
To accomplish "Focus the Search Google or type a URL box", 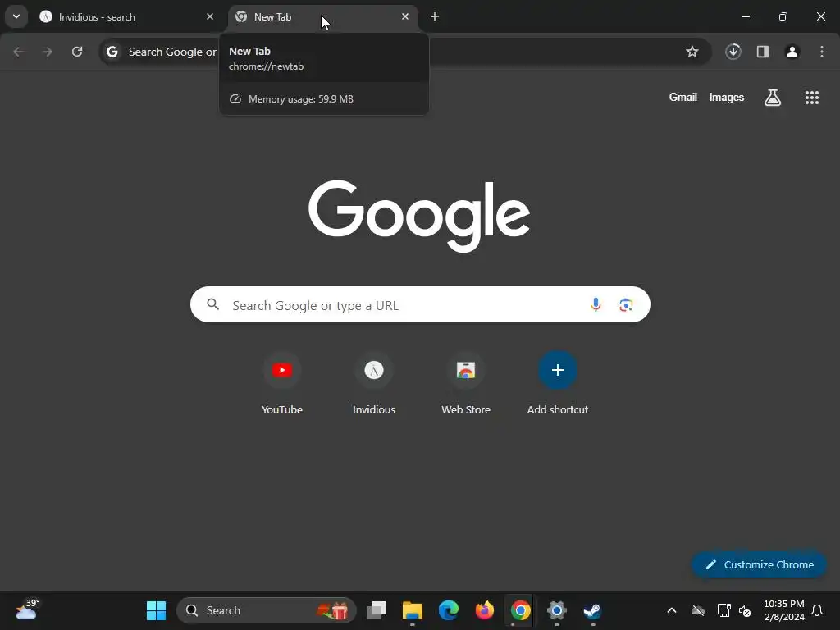I will click(x=420, y=305).
